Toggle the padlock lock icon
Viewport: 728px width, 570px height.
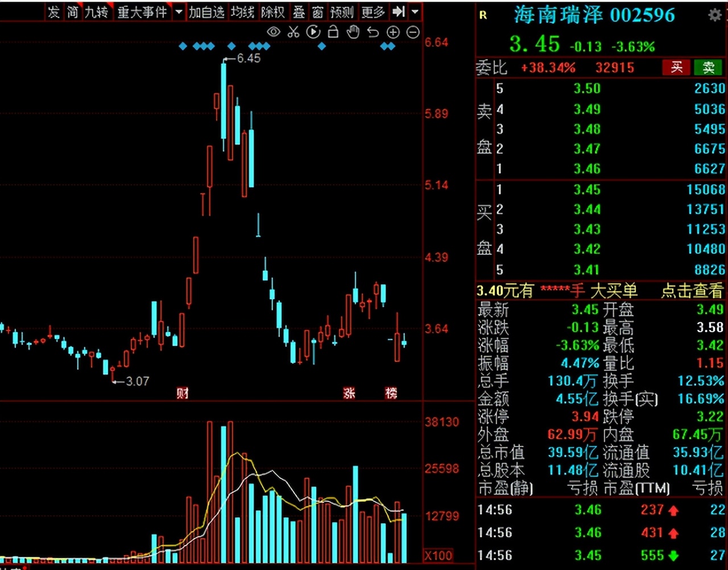pyautogui.click(x=333, y=32)
